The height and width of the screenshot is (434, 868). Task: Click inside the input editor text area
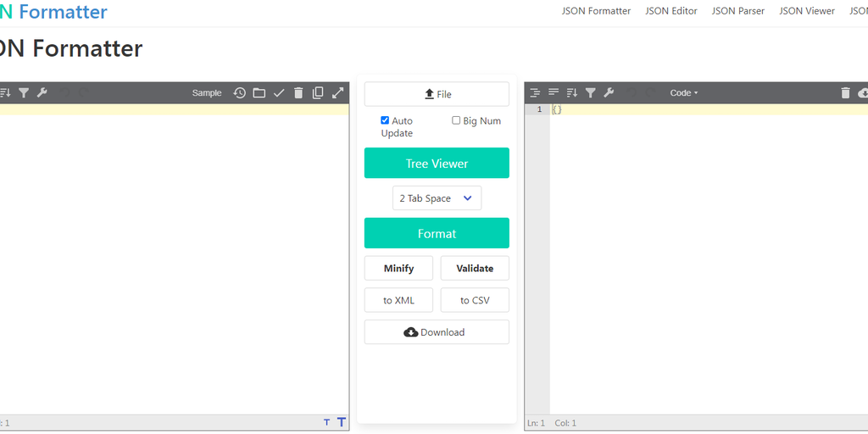click(x=175, y=260)
